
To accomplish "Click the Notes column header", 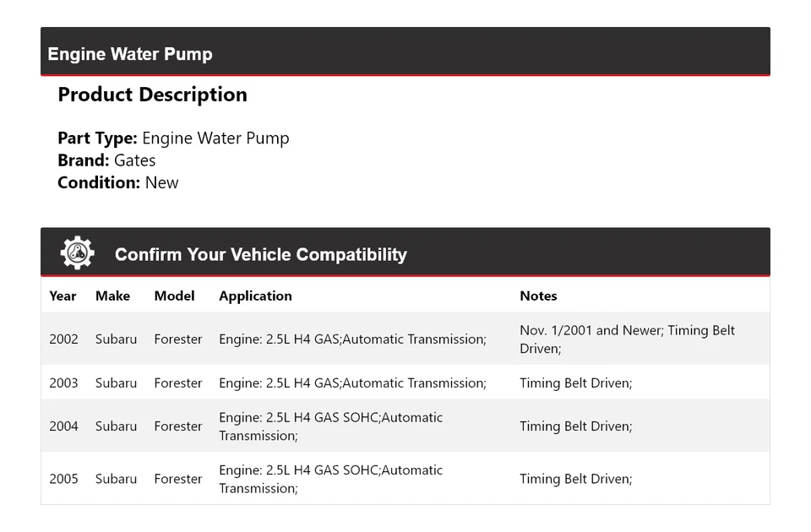I will point(538,296).
